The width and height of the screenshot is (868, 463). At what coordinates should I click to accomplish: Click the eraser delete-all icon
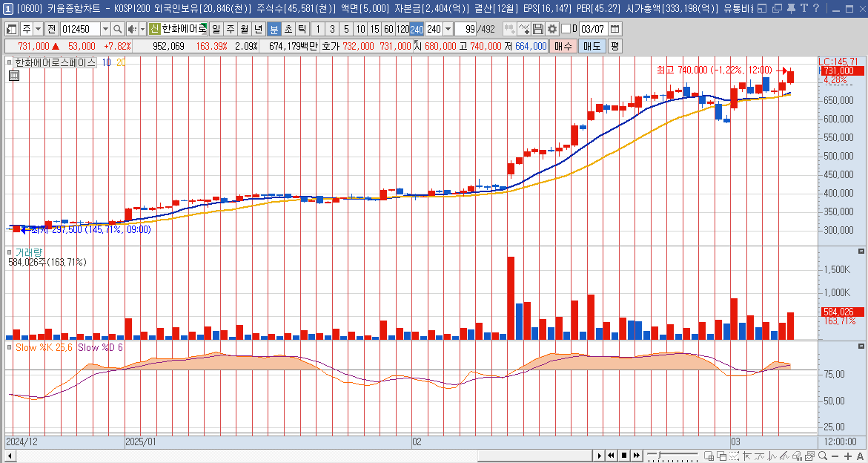tap(797, 456)
